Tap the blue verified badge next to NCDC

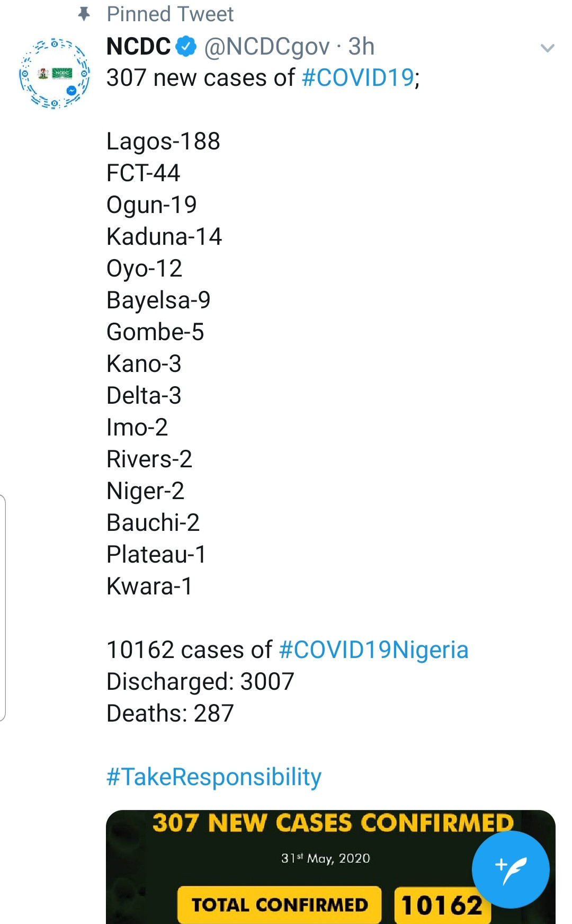[x=185, y=47]
